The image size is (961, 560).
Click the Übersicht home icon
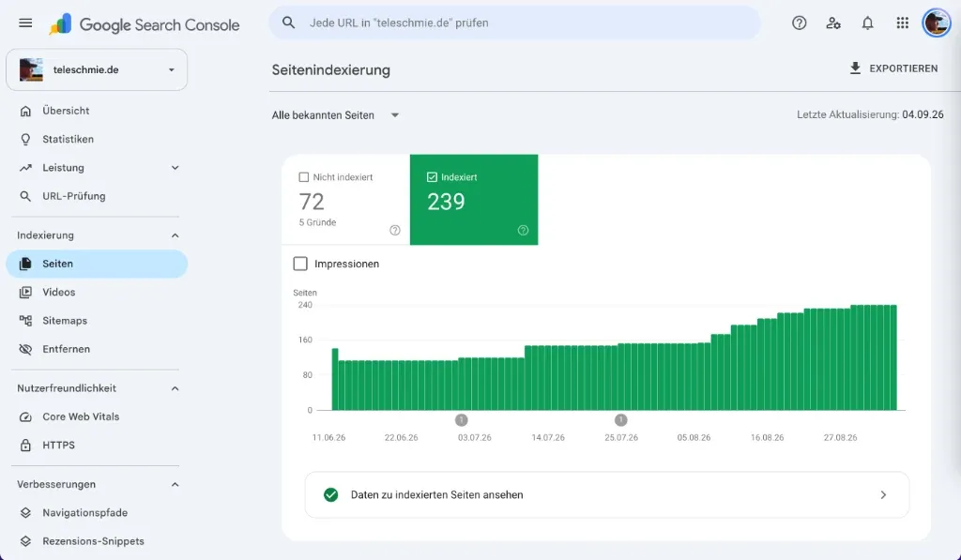[25, 111]
